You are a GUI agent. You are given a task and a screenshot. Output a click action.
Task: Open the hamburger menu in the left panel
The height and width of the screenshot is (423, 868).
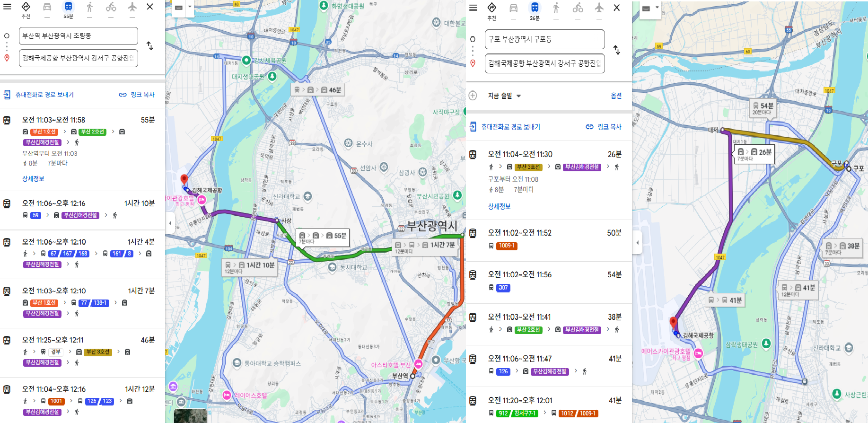coord(8,7)
